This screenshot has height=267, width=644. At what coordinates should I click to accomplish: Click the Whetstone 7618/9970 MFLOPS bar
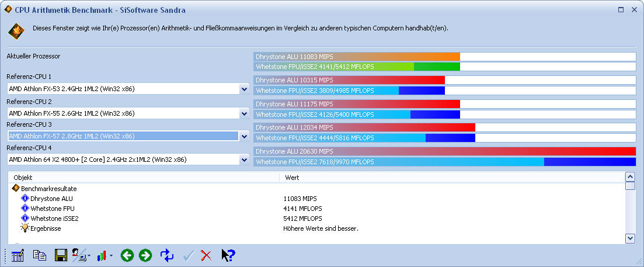coord(444,161)
